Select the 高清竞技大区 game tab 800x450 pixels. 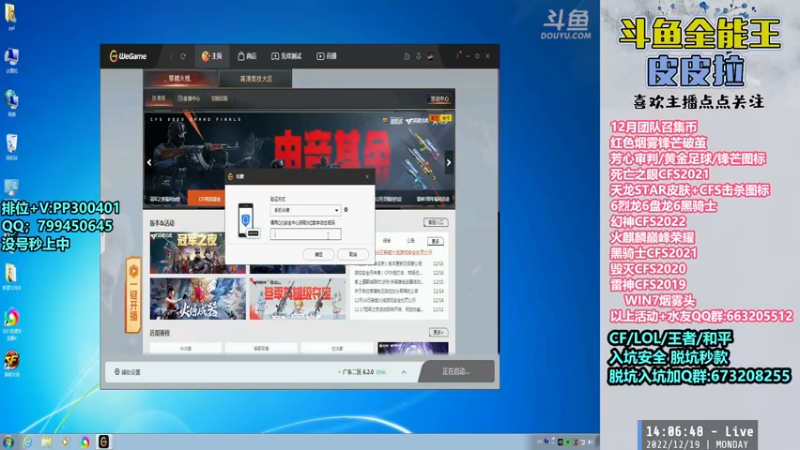pyautogui.click(x=256, y=79)
